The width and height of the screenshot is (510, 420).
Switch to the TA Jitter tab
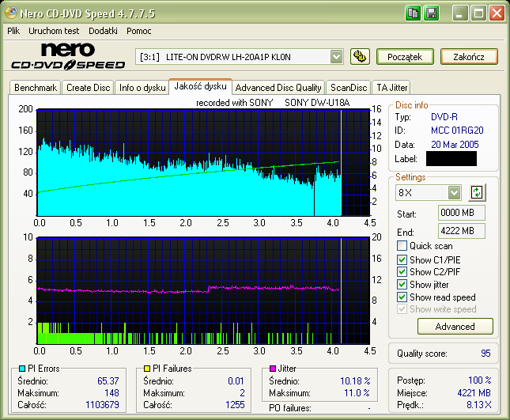click(x=391, y=88)
